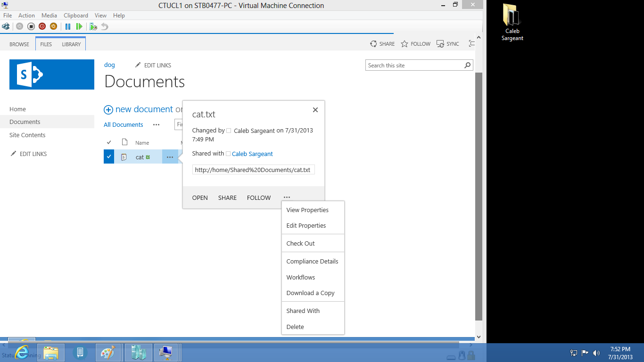644x362 pixels.
Task: Click the Checkpoint snapshot icon
Action: click(93, 26)
